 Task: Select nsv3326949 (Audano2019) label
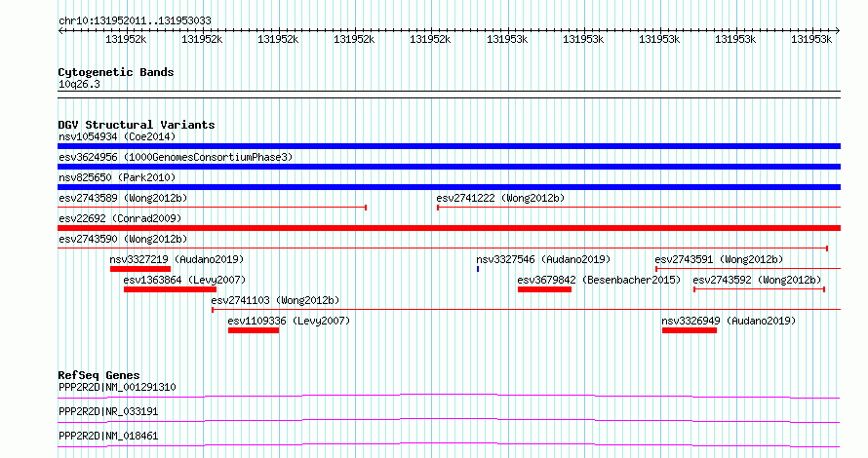coord(729,321)
